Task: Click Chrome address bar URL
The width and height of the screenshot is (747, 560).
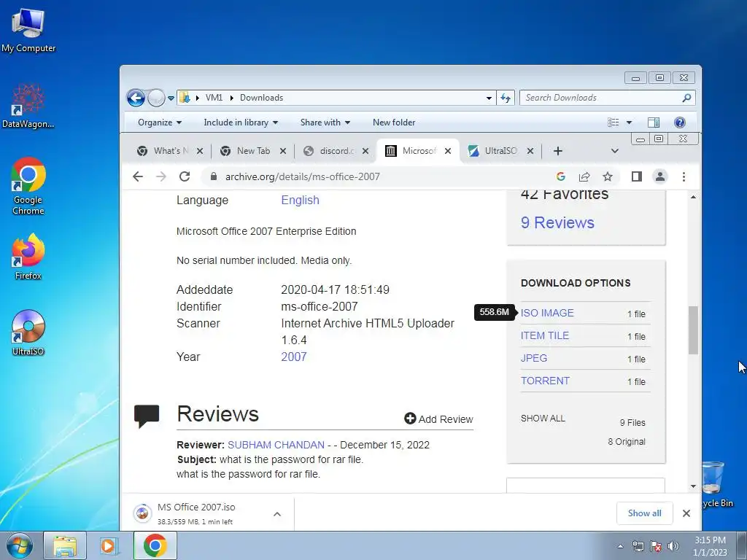Action: click(303, 176)
